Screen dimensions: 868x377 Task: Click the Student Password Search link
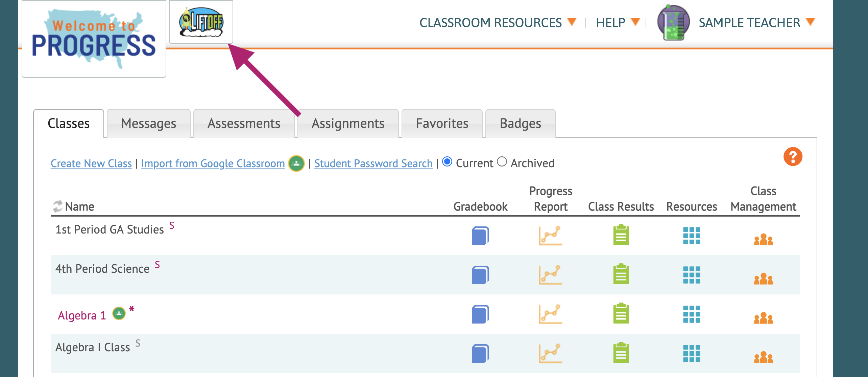(373, 163)
